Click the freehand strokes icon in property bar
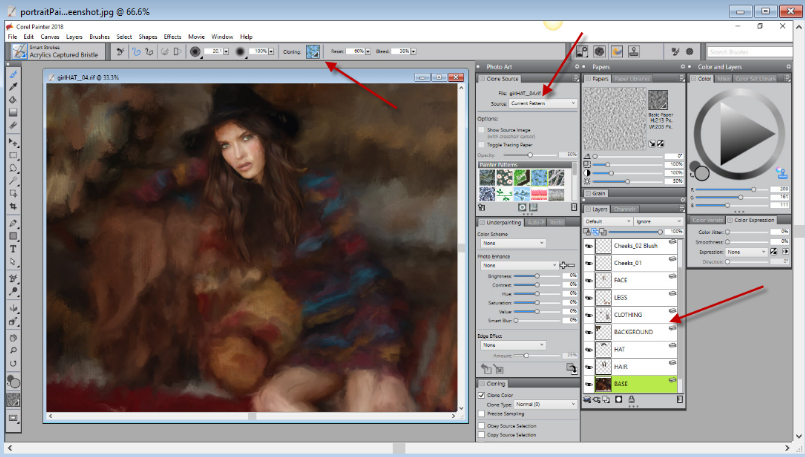 [x=137, y=51]
